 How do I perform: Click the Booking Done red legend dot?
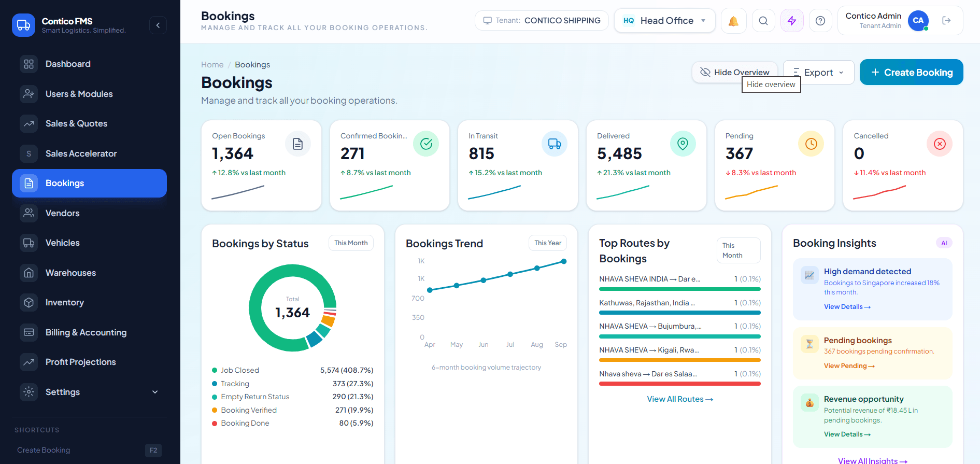(215, 424)
